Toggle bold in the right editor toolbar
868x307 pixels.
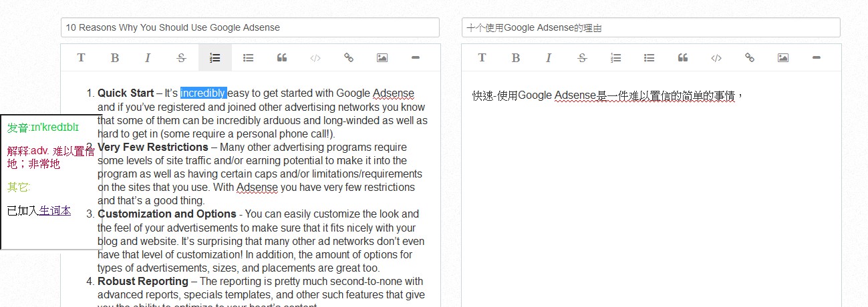tap(516, 58)
